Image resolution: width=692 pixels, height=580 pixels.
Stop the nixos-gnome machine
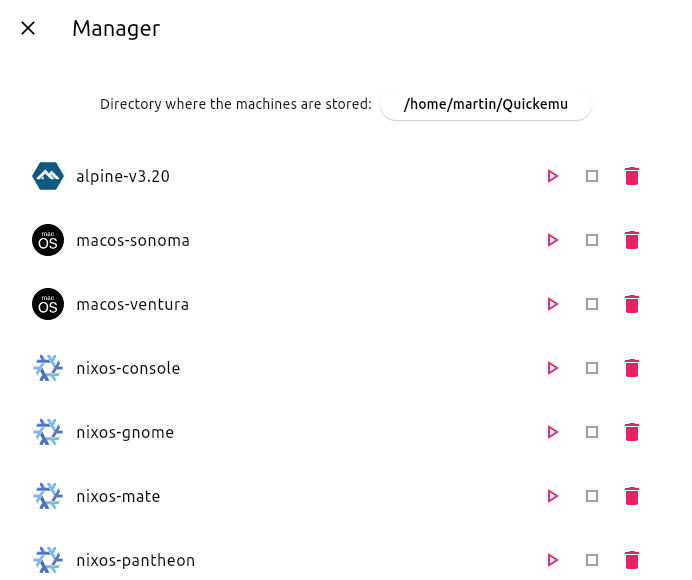pyautogui.click(x=592, y=432)
